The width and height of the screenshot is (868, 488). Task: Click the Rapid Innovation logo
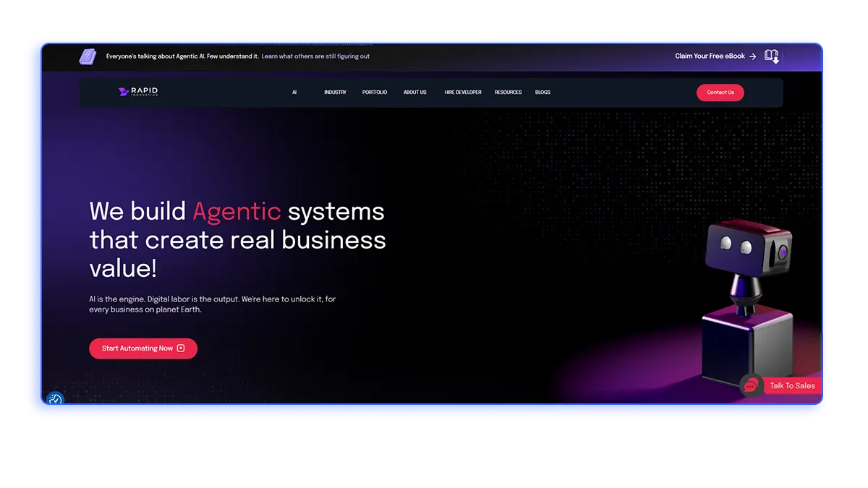pos(138,92)
